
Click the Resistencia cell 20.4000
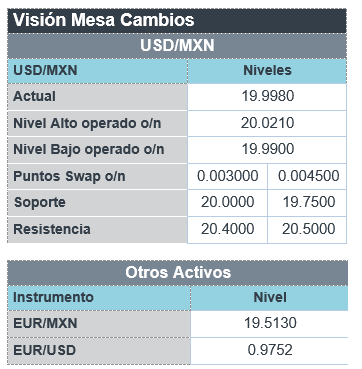227,230
